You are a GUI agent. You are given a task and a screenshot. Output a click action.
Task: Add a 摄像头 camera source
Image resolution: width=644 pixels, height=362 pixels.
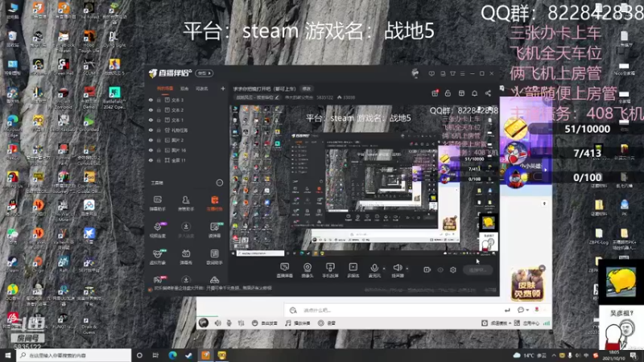pyautogui.click(x=308, y=270)
